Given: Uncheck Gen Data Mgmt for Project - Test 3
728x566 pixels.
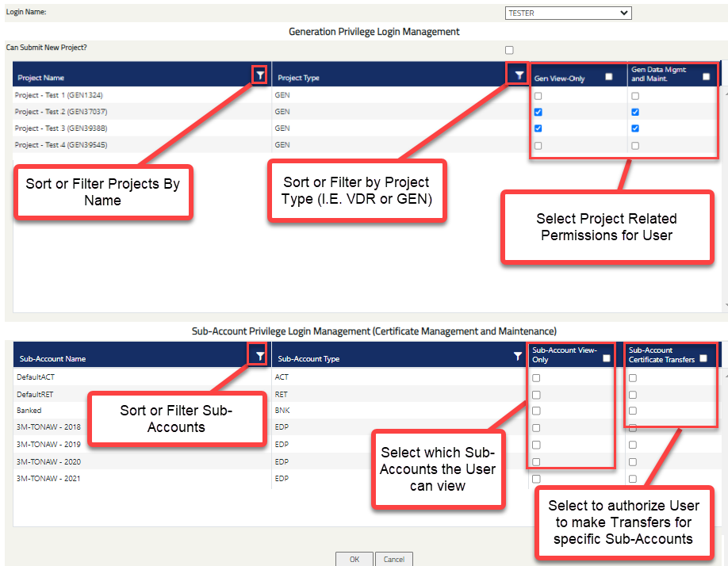Looking at the screenshot, I should coord(634,128).
